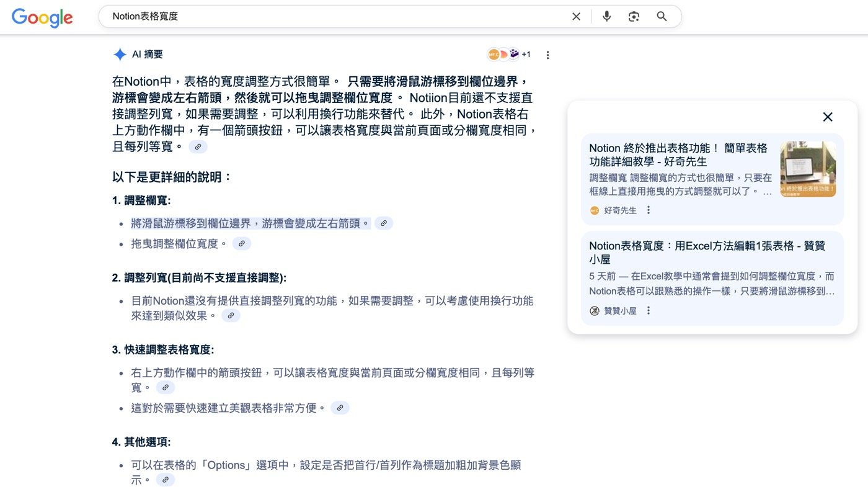Image resolution: width=868 pixels, height=489 pixels.
Task: Click the heading 以下是更詳細的說明：
Action: coord(172,177)
